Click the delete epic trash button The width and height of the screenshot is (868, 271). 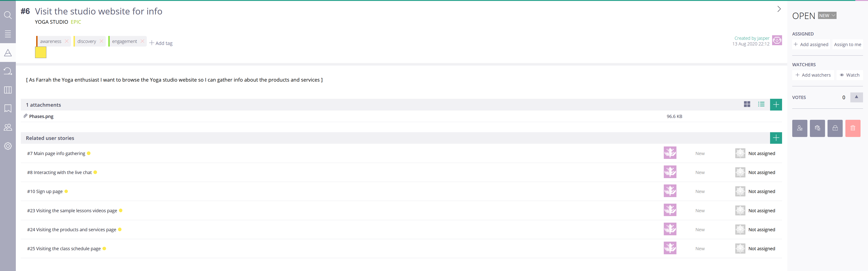pos(852,128)
